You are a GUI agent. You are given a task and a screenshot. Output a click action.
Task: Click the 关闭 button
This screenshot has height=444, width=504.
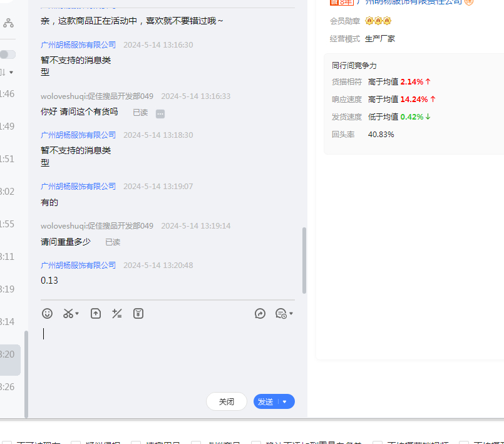[x=227, y=402]
